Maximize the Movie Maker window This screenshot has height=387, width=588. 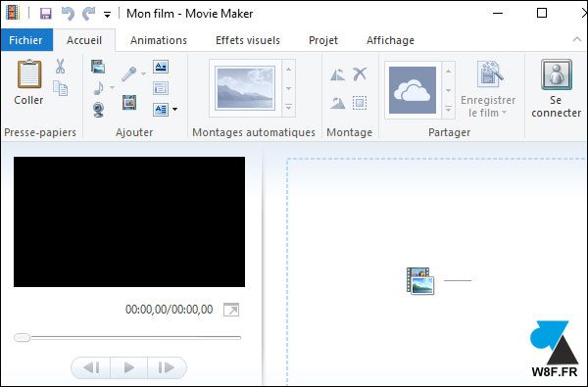pyautogui.click(x=542, y=13)
